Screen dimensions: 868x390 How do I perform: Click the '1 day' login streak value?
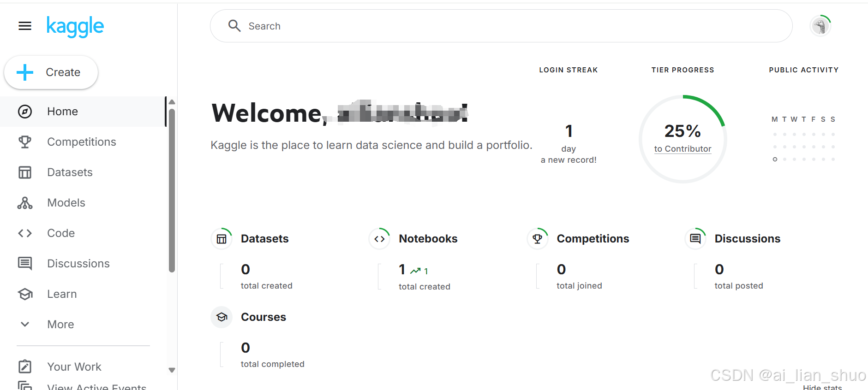tap(569, 138)
